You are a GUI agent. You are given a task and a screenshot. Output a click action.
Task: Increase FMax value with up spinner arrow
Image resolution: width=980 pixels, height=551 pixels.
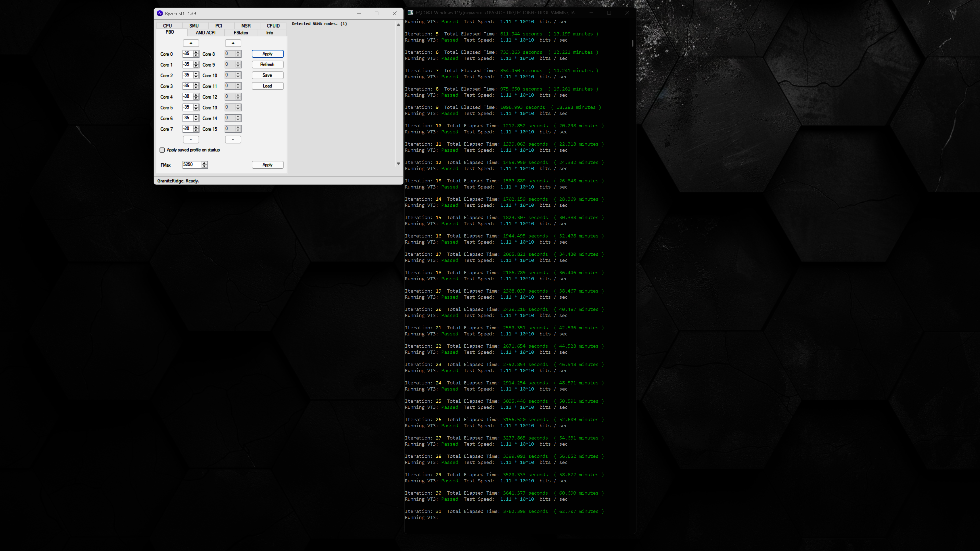[205, 163]
